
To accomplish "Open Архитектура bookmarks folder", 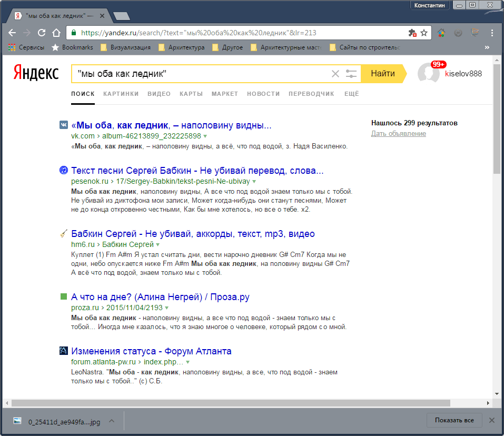I will (x=182, y=47).
